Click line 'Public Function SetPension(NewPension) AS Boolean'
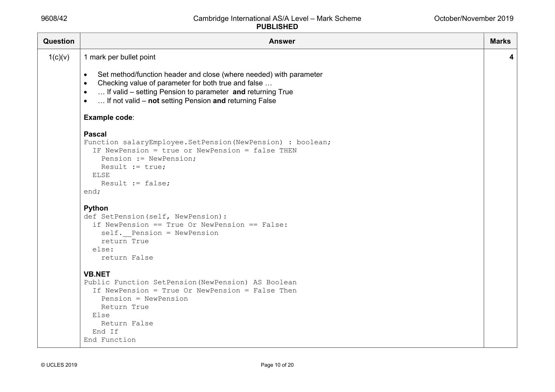555x392 pixels. (x=190, y=282)
